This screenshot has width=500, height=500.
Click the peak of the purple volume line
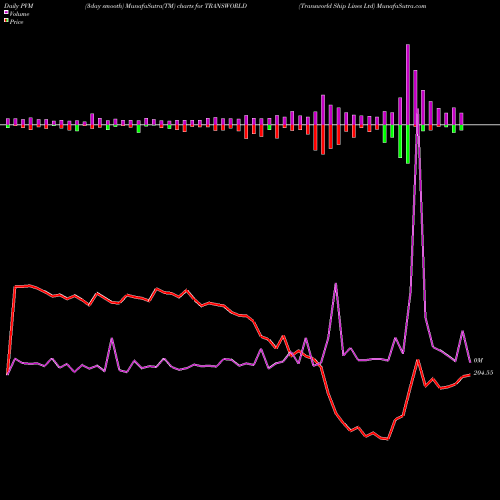coord(418,110)
